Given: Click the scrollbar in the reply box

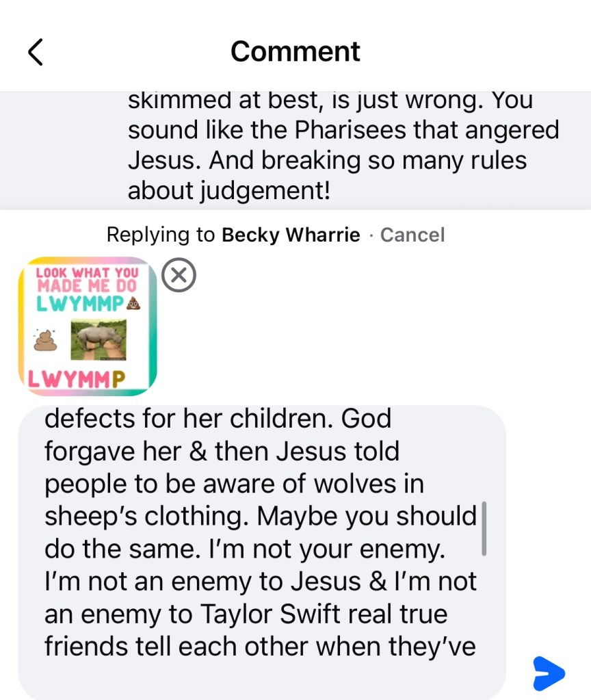Looking at the screenshot, I should (484, 528).
